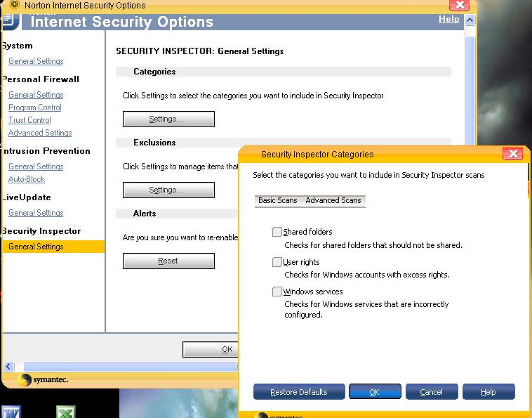The width and height of the screenshot is (532, 418).
Task: Enable the User rights checkbox
Action: 277,262
